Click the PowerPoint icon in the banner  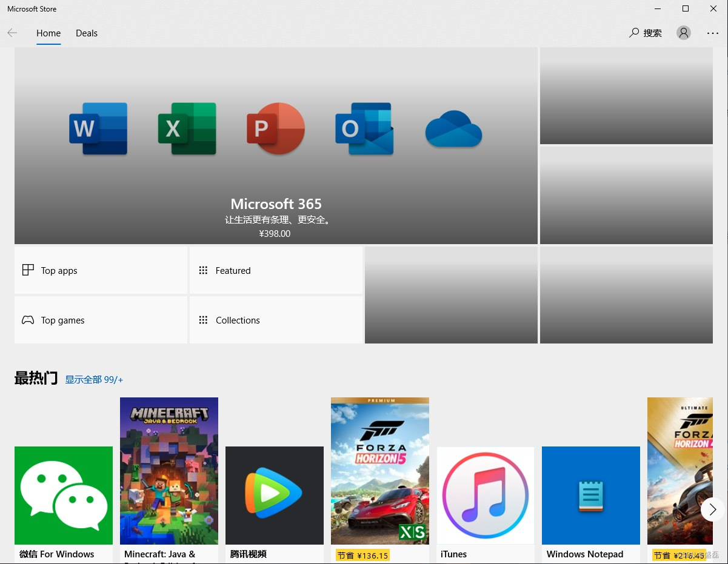click(276, 129)
